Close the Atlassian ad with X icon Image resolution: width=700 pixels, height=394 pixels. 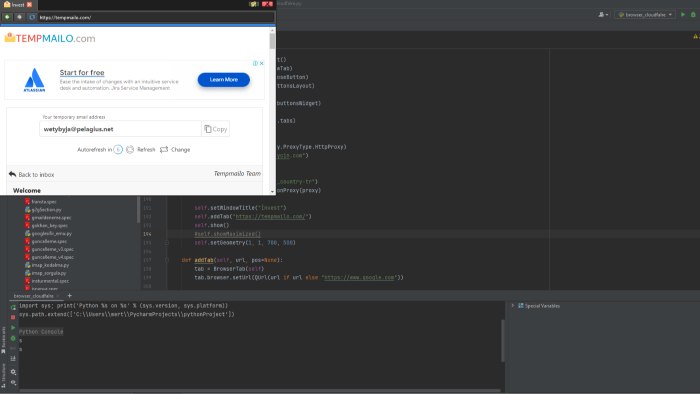tap(262, 63)
